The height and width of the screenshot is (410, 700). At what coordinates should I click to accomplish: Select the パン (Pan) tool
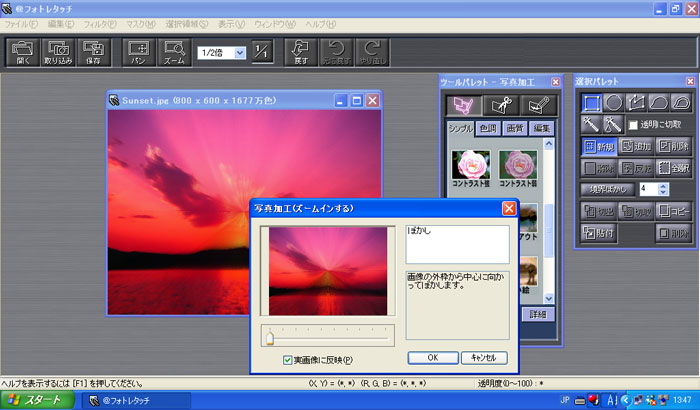pyautogui.click(x=139, y=51)
